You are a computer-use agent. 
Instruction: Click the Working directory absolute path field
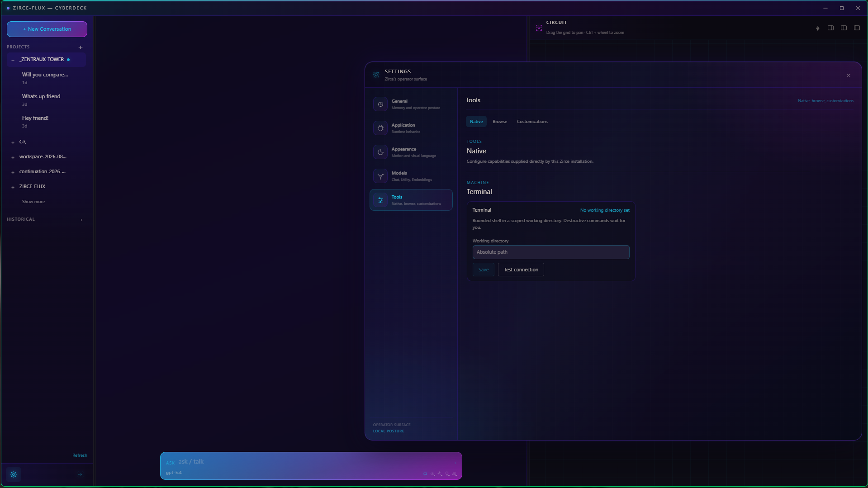[x=550, y=252]
